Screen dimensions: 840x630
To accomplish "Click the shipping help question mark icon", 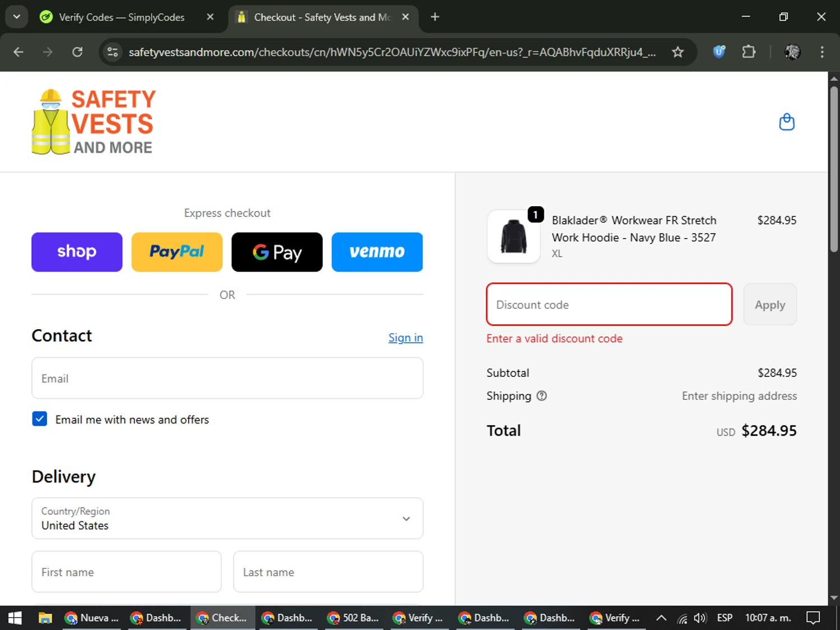I will pyautogui.click(x=542, y=396).
